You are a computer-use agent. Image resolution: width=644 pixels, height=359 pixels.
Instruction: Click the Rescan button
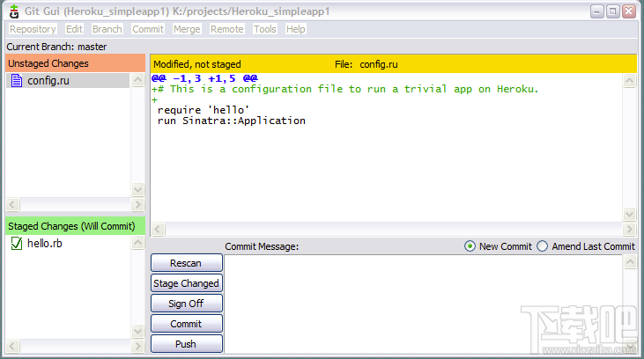[187, 263]
